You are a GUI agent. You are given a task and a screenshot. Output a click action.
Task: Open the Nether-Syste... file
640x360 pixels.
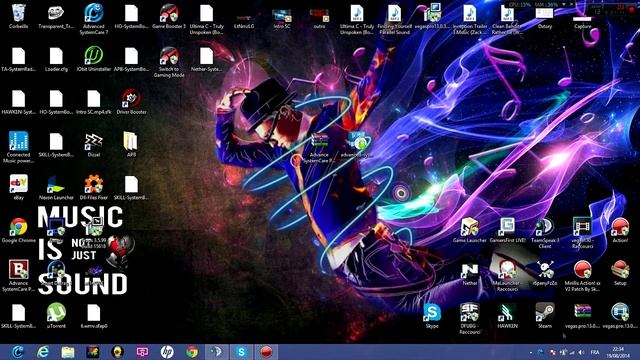coord(206,59)
